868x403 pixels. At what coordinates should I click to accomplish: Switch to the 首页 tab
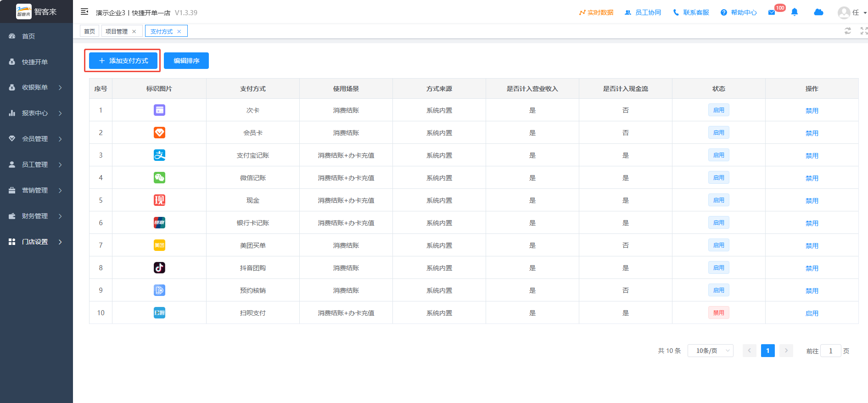click(x=90, y=31)
